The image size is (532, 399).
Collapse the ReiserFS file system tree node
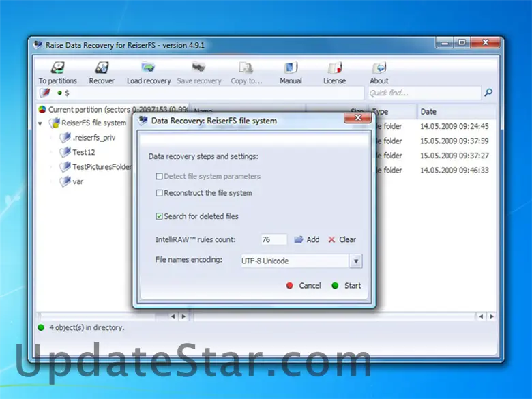40,123
